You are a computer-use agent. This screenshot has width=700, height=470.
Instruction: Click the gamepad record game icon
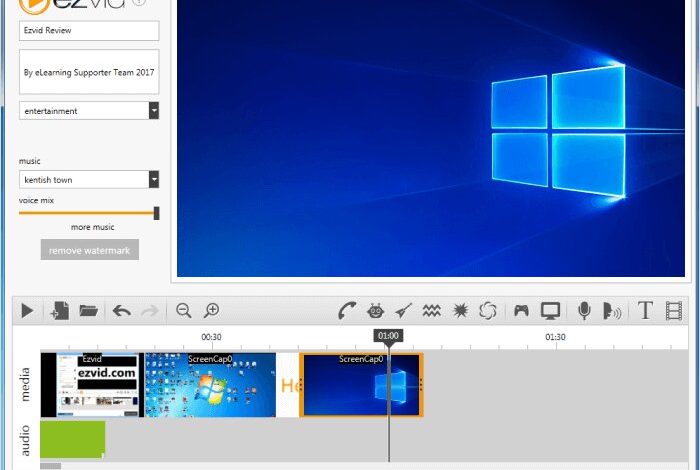521,310
